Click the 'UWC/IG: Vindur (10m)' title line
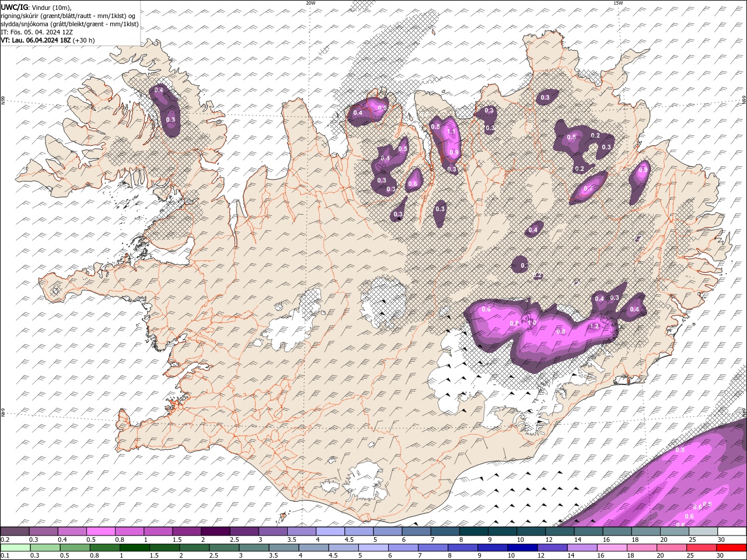Viewport: 747px width, 560px height. tap(36, 6)
